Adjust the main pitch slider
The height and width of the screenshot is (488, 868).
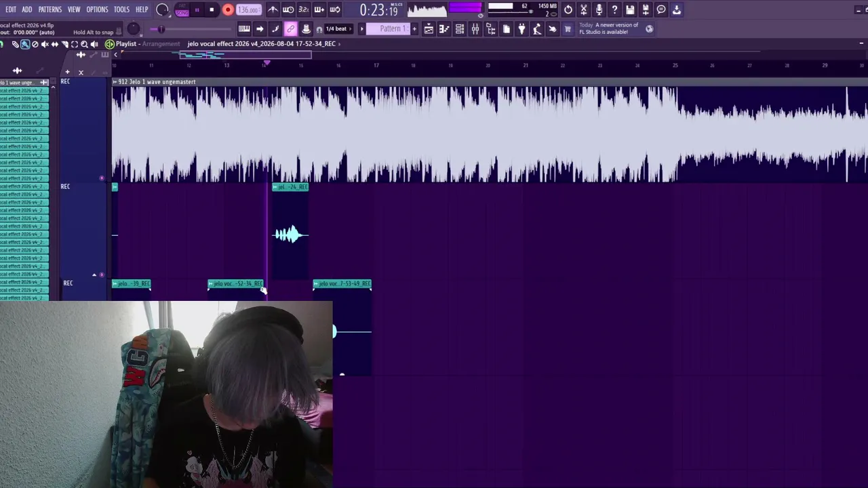coord(161,29)
